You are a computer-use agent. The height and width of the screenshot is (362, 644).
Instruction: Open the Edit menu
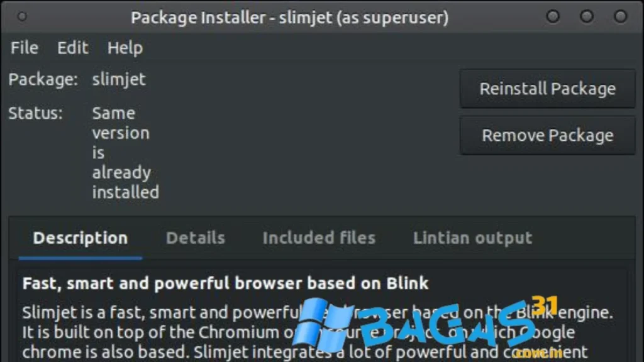point(73,48)
